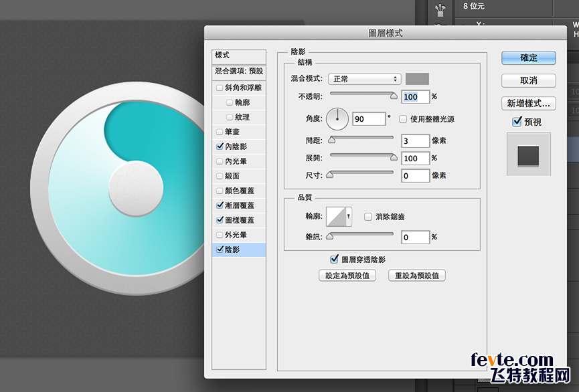Enable the 外光暈 style checkbox
The image size is (579, 392).
tap(220, 235)
